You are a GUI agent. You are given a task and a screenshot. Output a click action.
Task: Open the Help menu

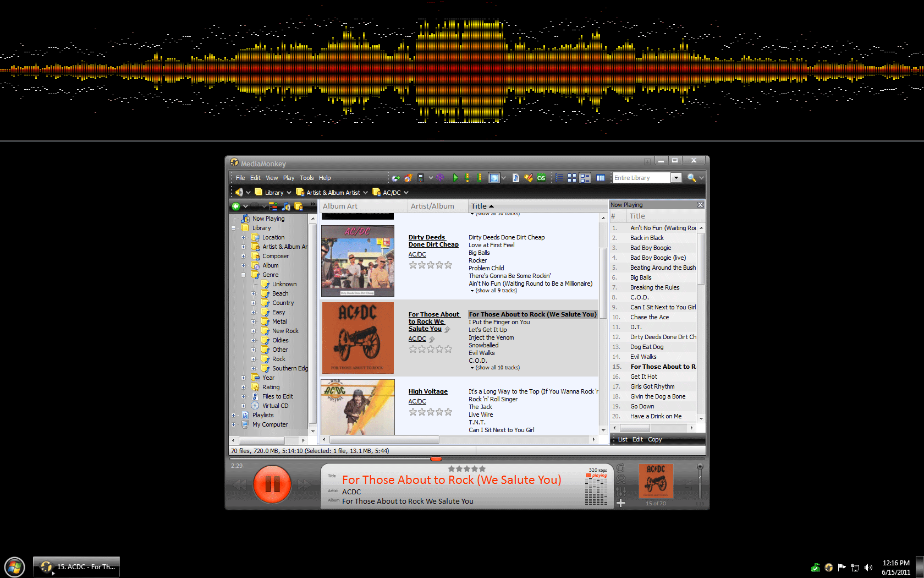[324, 178]
